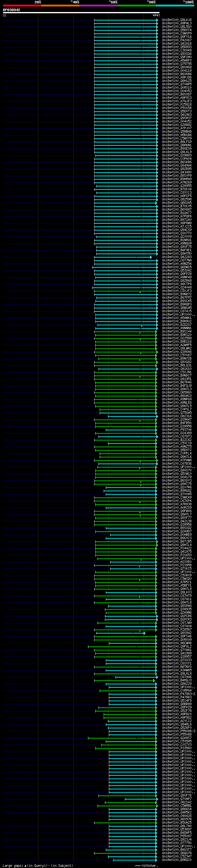
Task: Click the short cyan alignment bar for UniRef100_Q42283
Action: [123, 257]
